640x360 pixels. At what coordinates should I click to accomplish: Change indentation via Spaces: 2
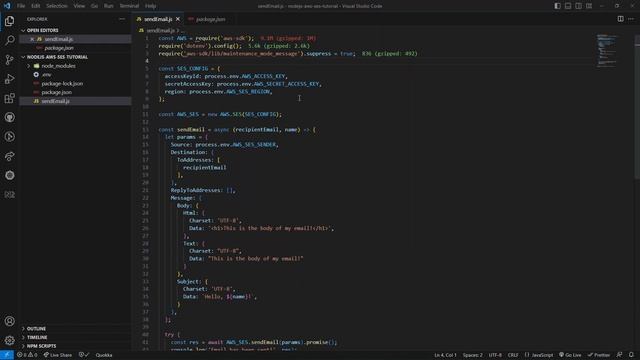pos(473,355)
